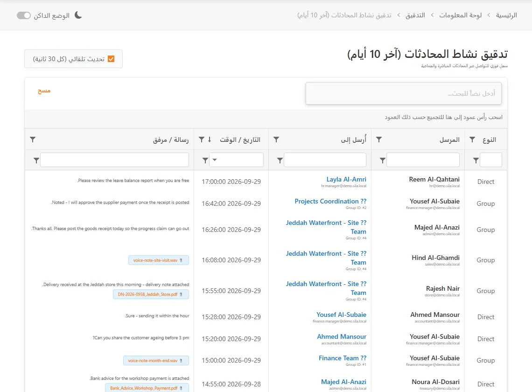Select sender Noura Al-Dosari
Screen dimensions: 532x392
436,382
